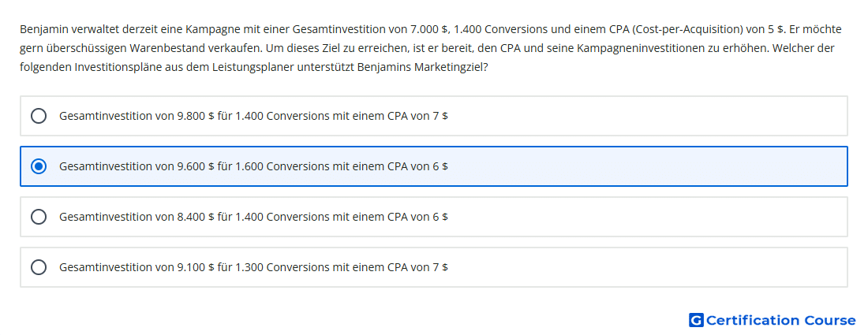Click the blue G logo icon
The height and width of the screenshot is (335, 868).
[696, 320]
